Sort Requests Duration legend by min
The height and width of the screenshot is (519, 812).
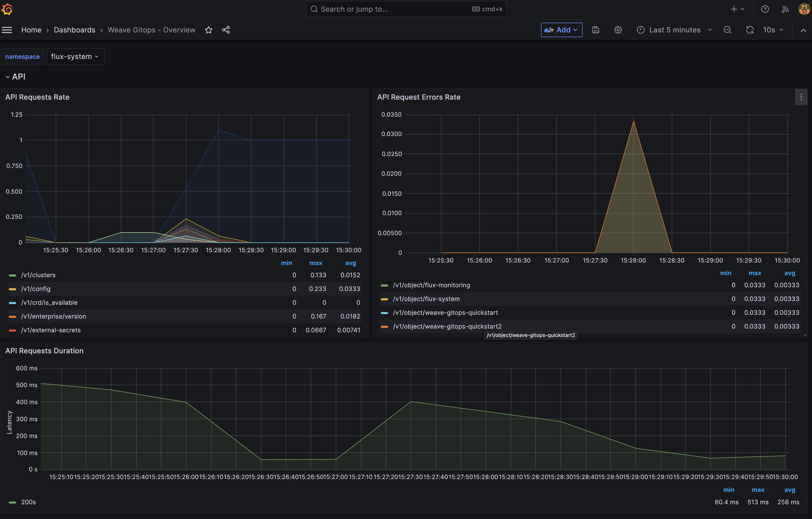pos(729,490)
